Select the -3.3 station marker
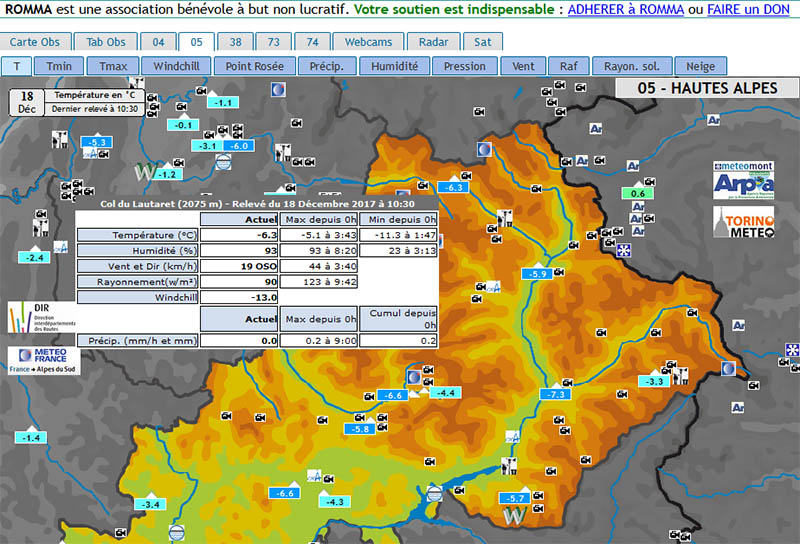This screenshot has width=800, height=544. tap(654, 381)
